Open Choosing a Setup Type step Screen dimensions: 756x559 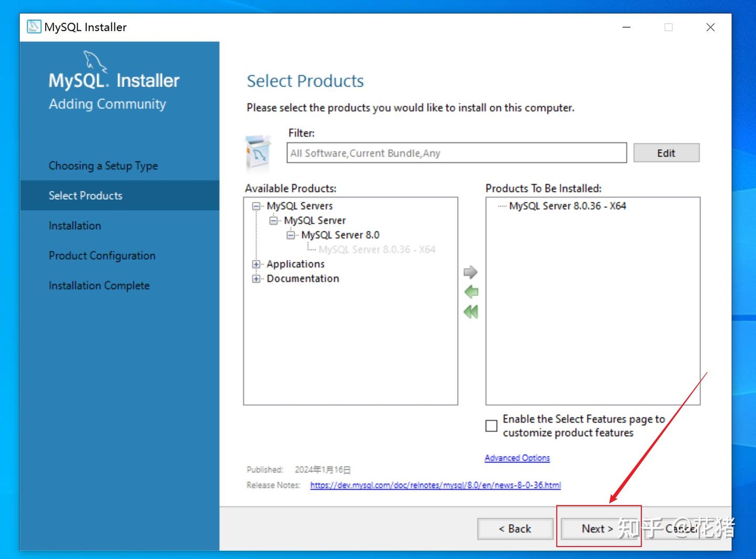[x=103, y=166]
